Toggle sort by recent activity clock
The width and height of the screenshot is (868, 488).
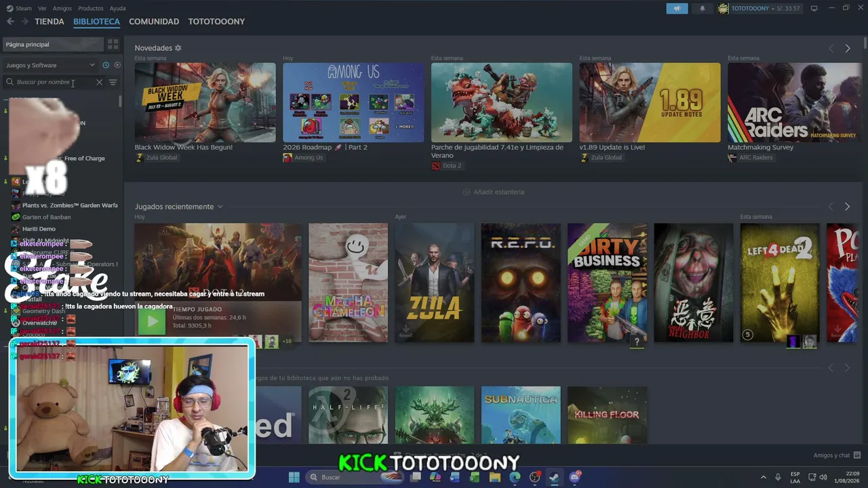(106, 65)
